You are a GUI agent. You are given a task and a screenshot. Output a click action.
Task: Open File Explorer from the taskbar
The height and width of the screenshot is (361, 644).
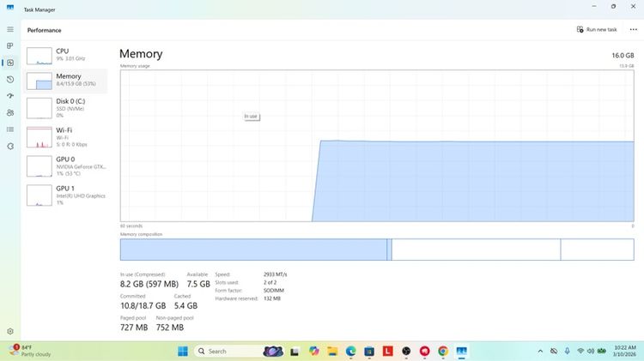(332, 352)
